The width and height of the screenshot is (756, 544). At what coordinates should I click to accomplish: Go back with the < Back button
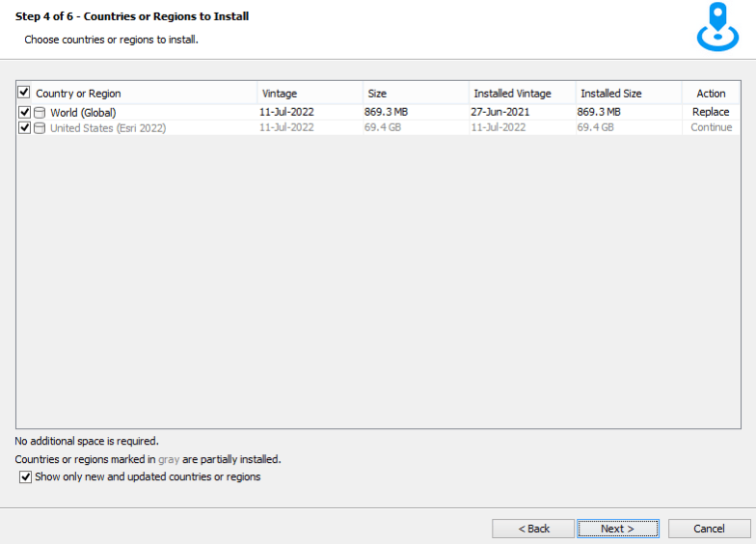click(533, 529)
